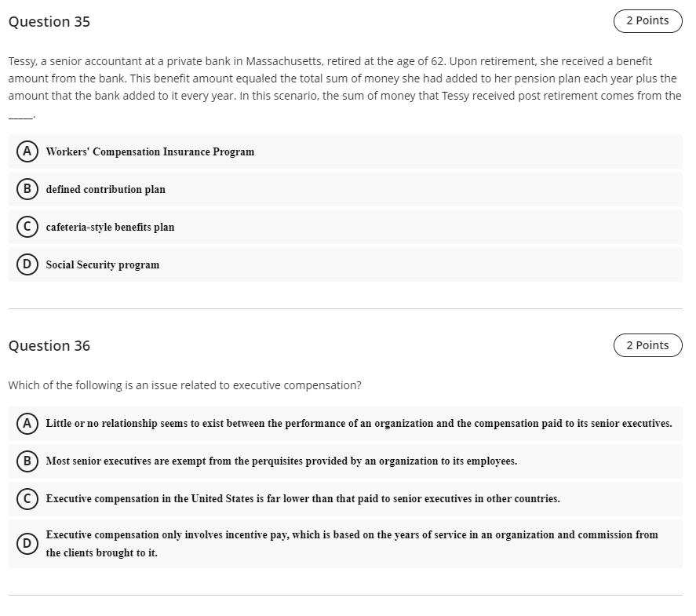The height and width of the screenshot is (616, 696).
Task: Click the Question 36 heading
Action: (49, 346)
